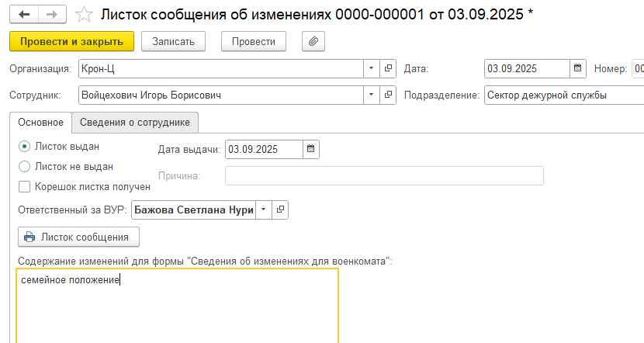Viewport: 644px width, 343px height.
Task: Switch to the Сведения о сотруднике tab
Action: click(x=135, y=123)
